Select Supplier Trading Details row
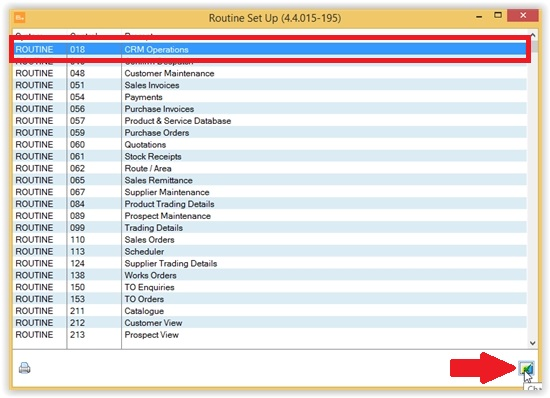Viewport: 550px width, 398px height. pyautogui.click(x=269, y=264)
